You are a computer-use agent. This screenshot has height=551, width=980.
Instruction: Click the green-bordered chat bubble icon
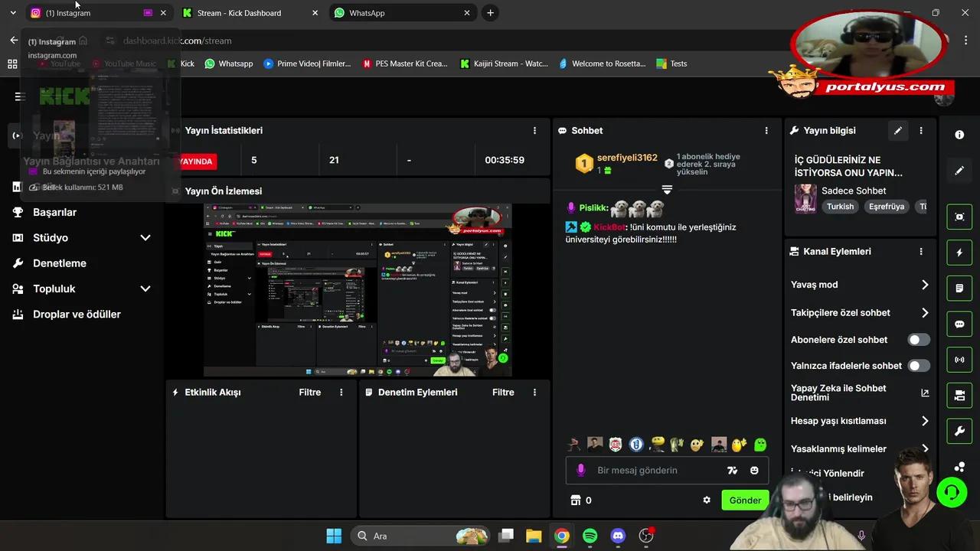click(x=959, y=324)
